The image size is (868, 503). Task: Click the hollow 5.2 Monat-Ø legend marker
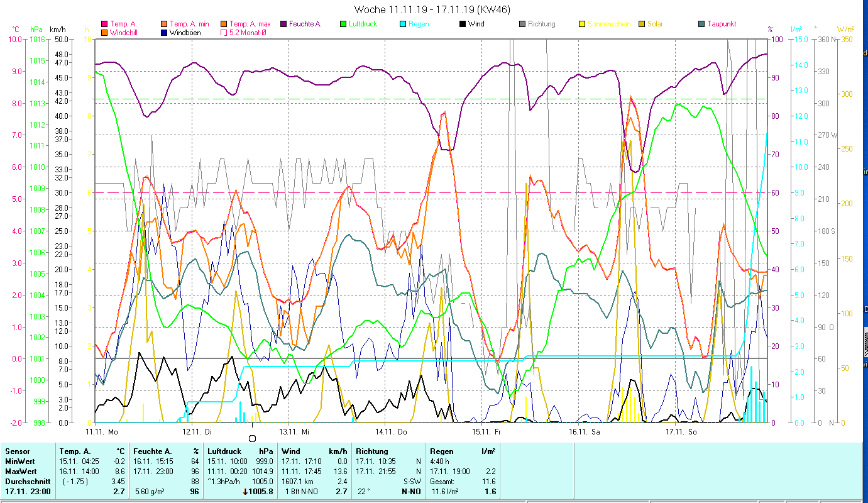224,32
